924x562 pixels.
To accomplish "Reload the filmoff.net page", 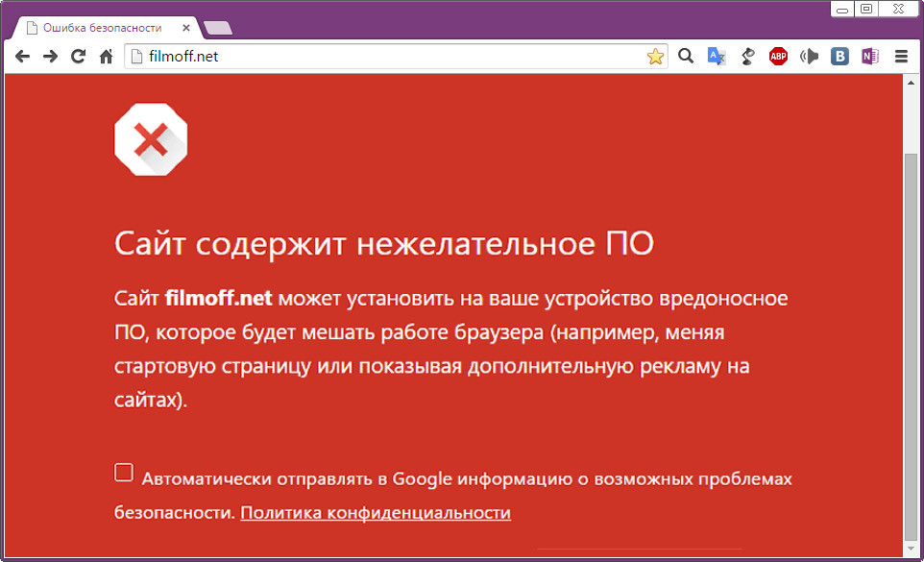I will point(78,57).
